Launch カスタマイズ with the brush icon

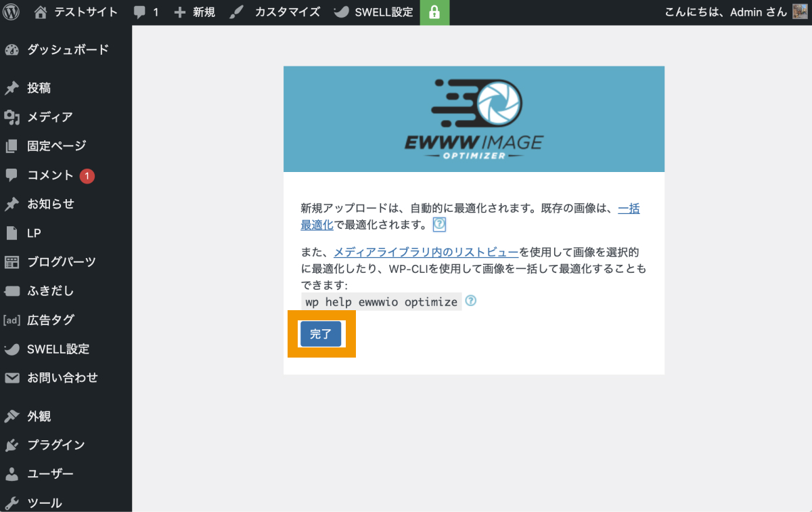(x=236, y=12)
